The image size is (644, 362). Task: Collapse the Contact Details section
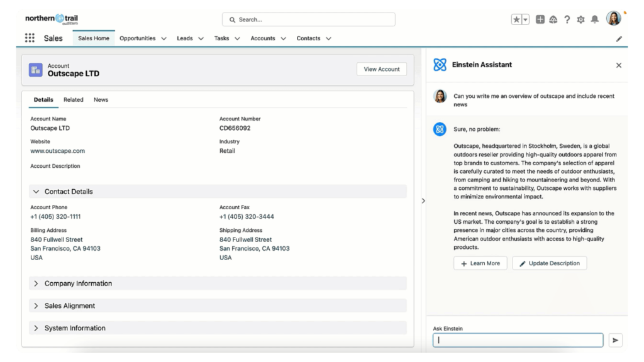point(36,192)
